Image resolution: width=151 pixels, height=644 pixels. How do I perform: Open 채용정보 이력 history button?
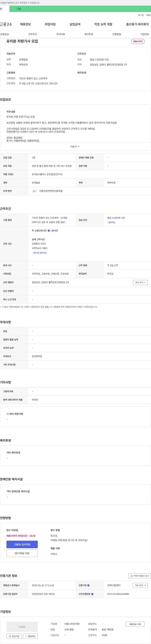(135, 624)
